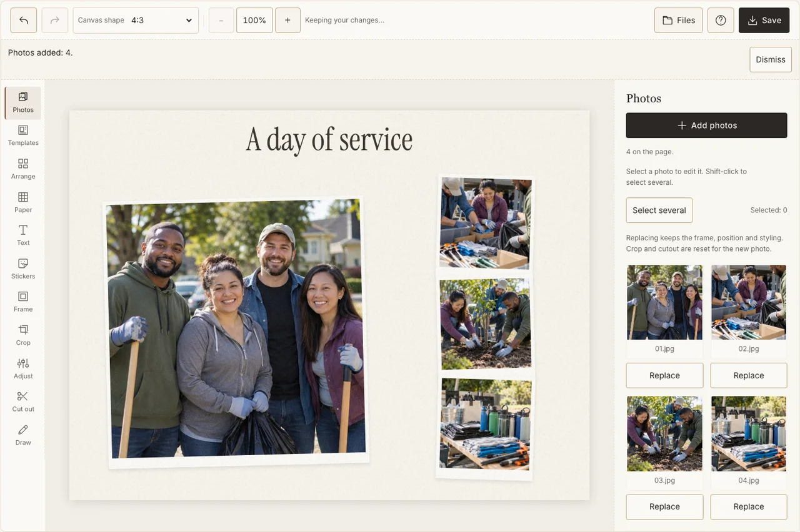Select the 01.jpg thumbnail in Photos panel
This screenshot has height=532, width=800.
tap(664, 303)
